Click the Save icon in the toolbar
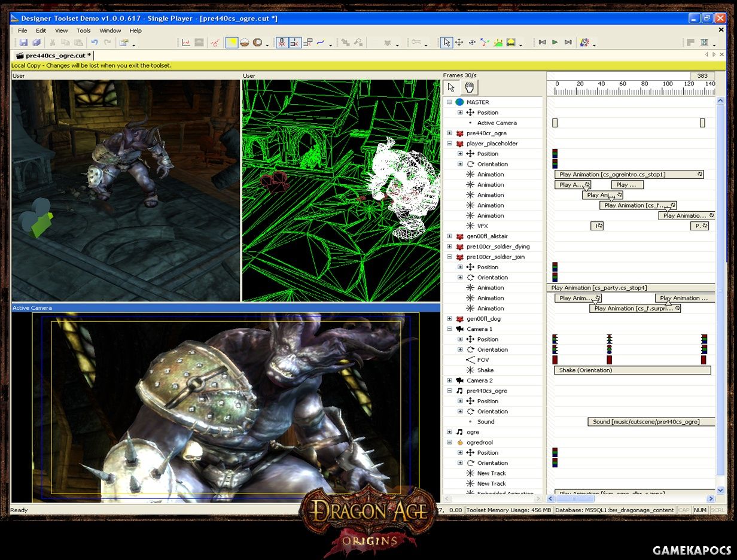This screenshot has height=560, width=737. coord(23,42)
